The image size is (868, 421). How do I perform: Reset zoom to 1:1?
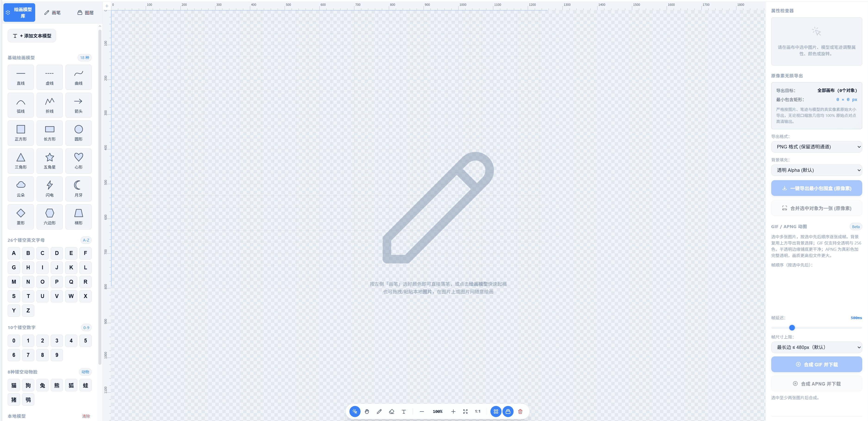tap(477, 412)
